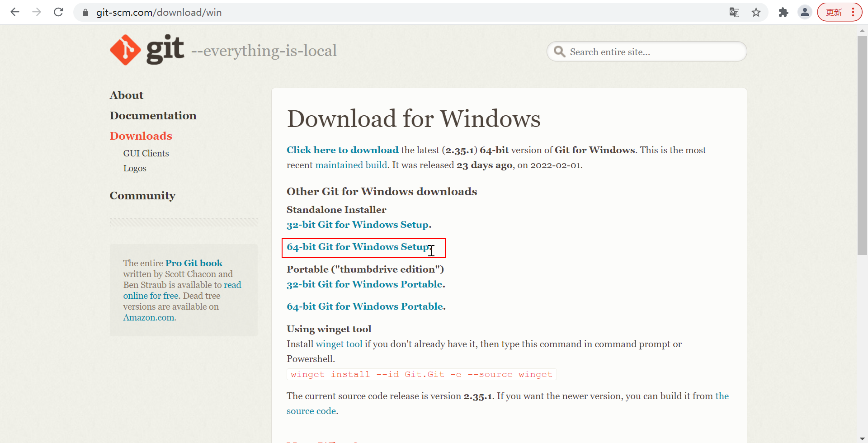Select Downloads in the sidebar
The height and width of the screenshot is (443, 868).
[x=141, y=136]
